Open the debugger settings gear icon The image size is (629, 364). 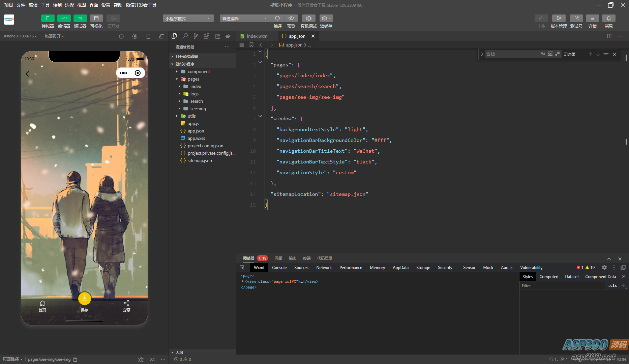coord(604,267)
